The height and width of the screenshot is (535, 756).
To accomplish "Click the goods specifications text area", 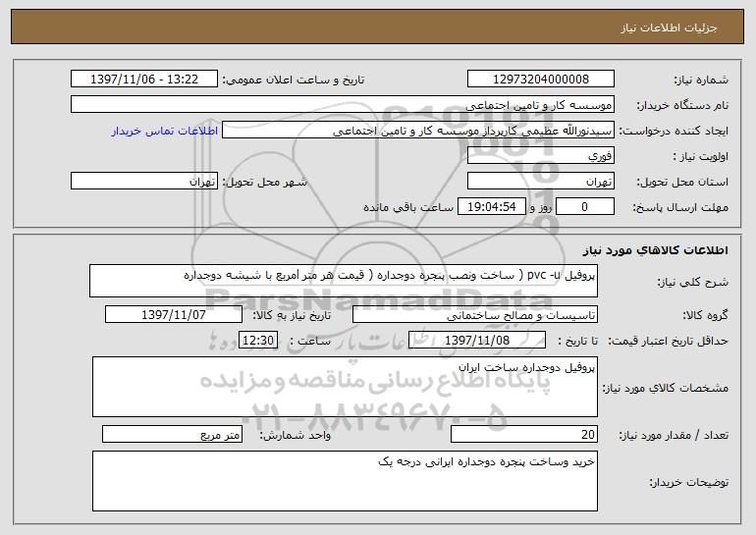I will point(345,387).
